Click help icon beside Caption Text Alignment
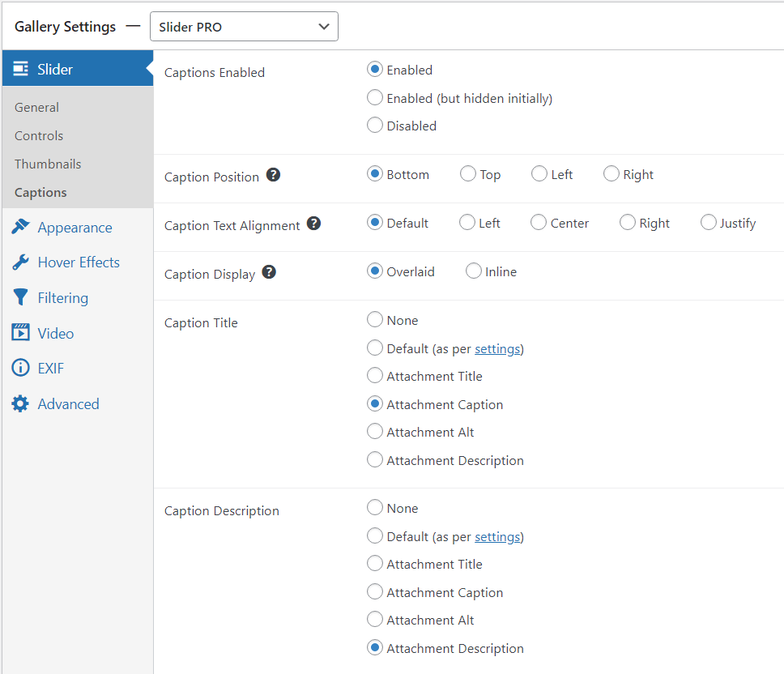 coord(313,224)
